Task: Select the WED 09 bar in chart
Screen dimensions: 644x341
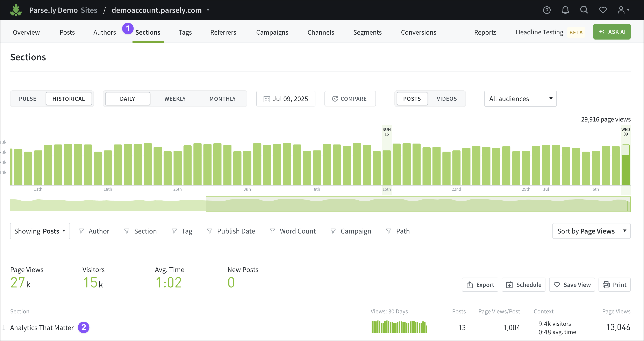Action: [625, 165]
